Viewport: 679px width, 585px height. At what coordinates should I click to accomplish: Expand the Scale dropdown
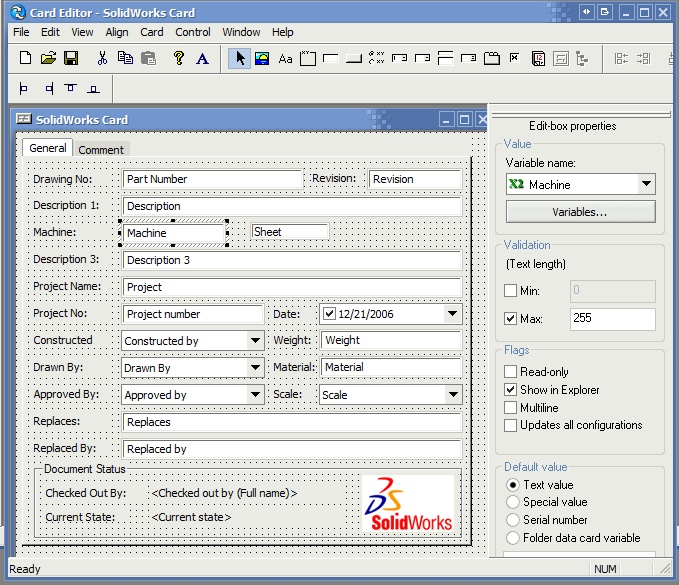coord(453,394)
